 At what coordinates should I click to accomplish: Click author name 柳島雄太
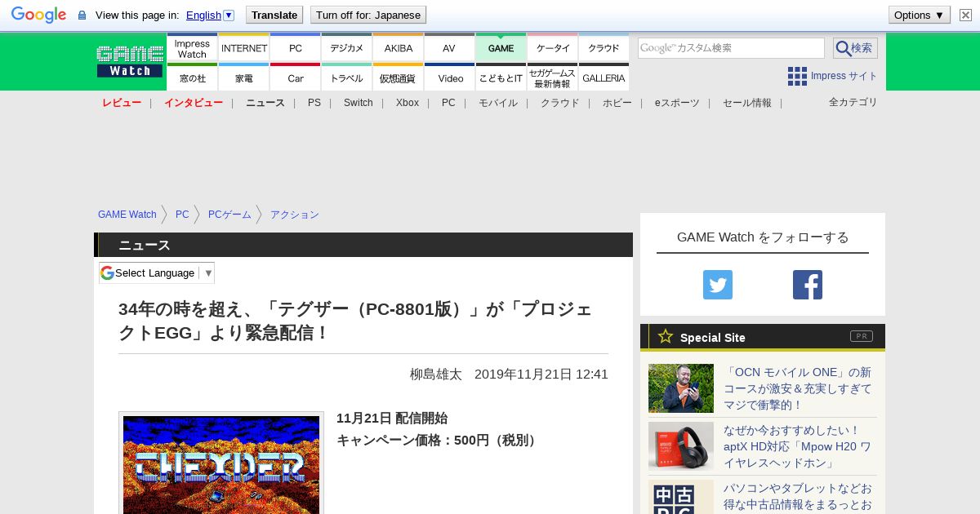[x=436, y=374]
